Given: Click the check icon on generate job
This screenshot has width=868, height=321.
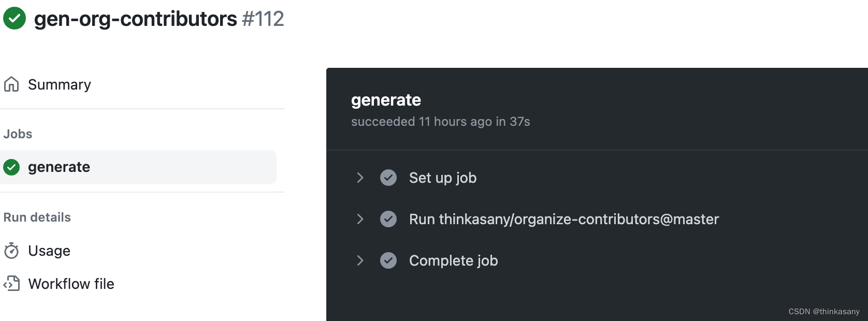Looking at the screenshot, I should click(x=11, y=167).
